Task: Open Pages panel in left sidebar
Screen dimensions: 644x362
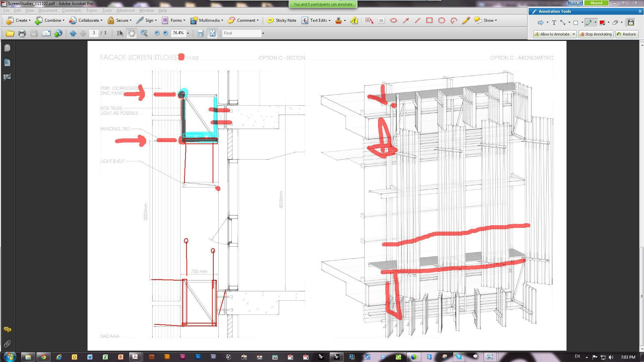Action: tap(7, 48)
